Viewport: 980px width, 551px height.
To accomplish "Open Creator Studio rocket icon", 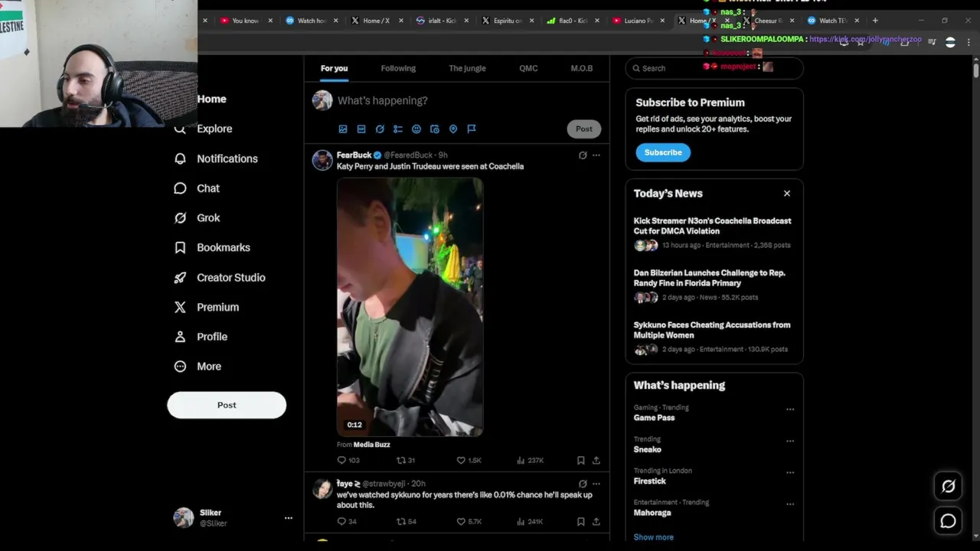I will click(x=180, y=278).
